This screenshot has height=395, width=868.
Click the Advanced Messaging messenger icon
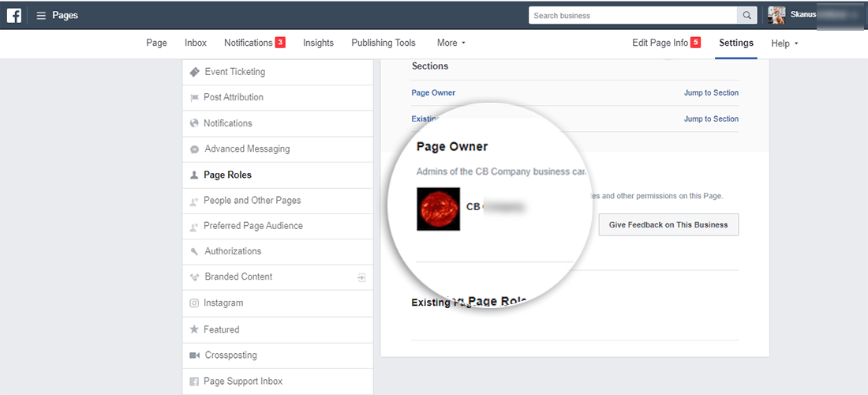pos(194,149)
